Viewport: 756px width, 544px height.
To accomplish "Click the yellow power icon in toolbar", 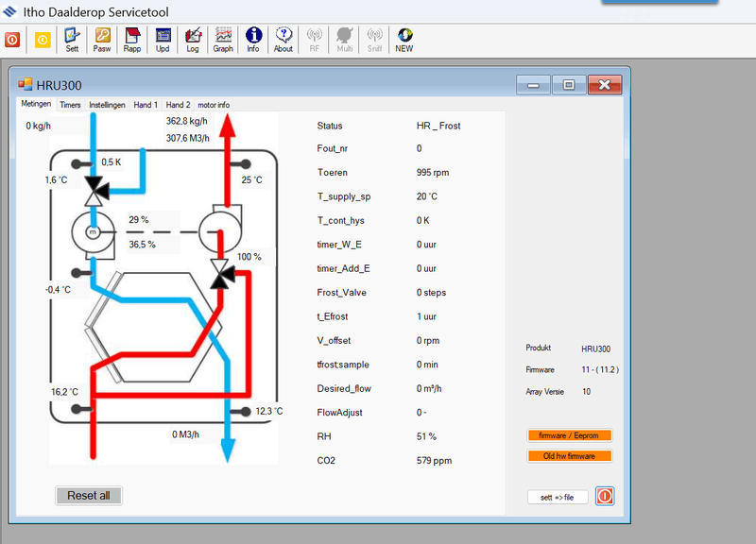I will [43, 40].
